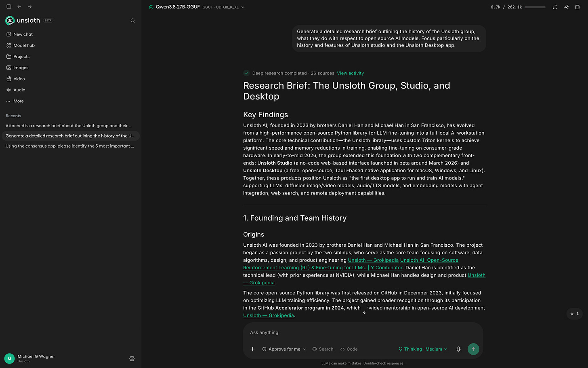Image resolution: width=588 pixels, height=368 pixels.
Task: Click the microphone voice input icon
Action: click(x=458, y=349)
